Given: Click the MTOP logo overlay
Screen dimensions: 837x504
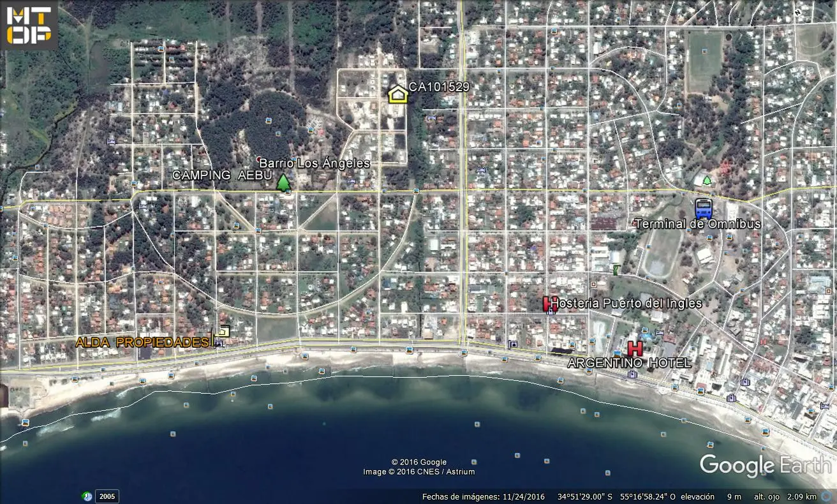Looking at the screenshot, I should (x=29, y=26).
